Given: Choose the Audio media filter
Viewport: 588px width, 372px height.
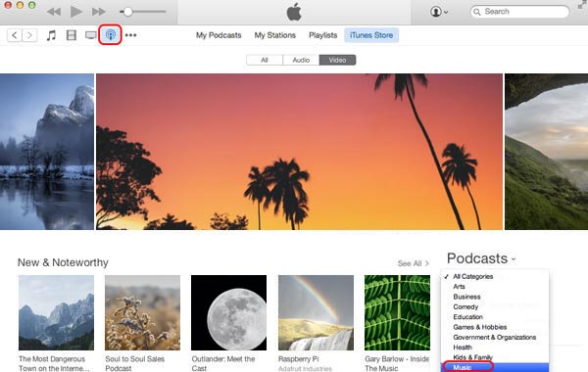Looking at the screenshot, I should point(301,60).
